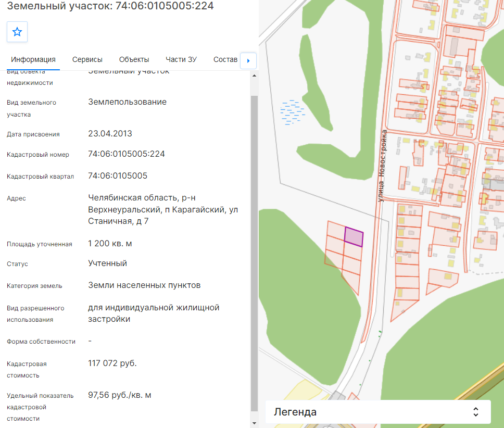The image size is (504, 428).
Task: Click the info panel scrollbar thumb
Action: (x=254, y=253)
